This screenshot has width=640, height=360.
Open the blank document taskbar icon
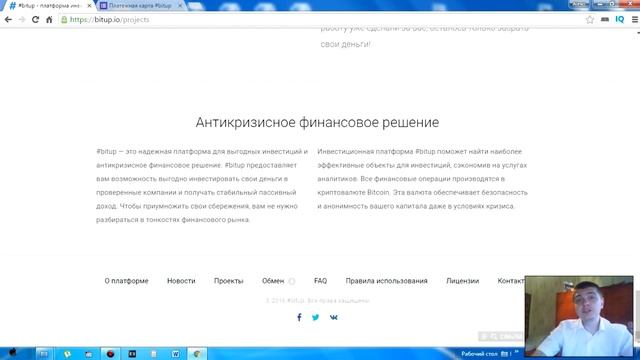point(154,354)
